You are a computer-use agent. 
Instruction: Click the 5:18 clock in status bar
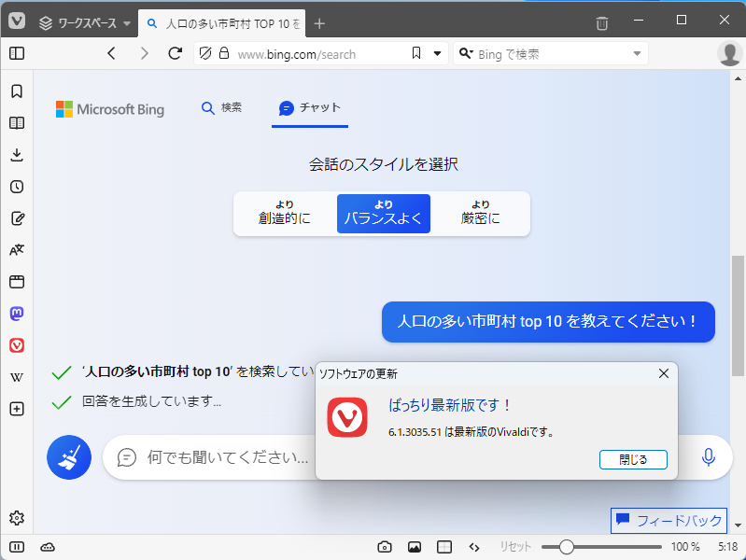(728, 547)
